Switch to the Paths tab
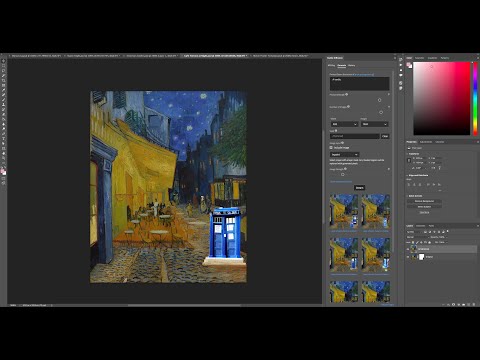 (431, 226)
